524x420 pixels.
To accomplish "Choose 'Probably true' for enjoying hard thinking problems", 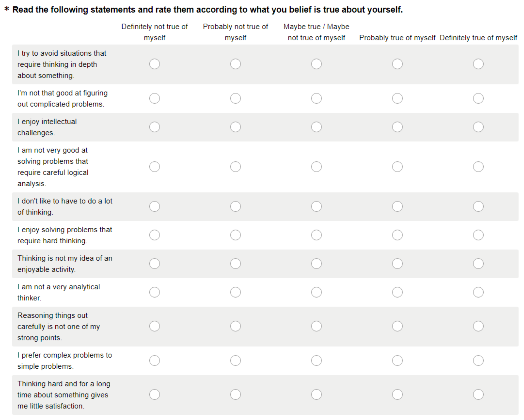I will pos(397,235).
